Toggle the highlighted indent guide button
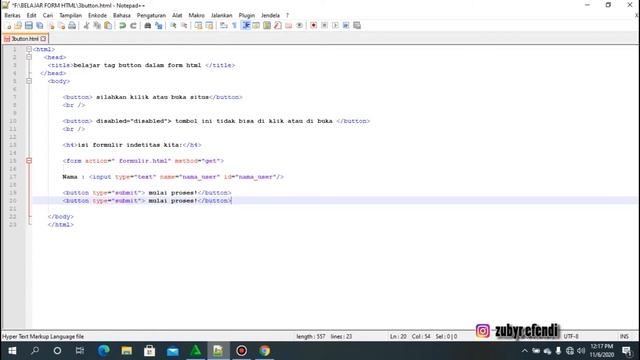Viewport: 640px width, 360px height. click(x=245, y=26)
